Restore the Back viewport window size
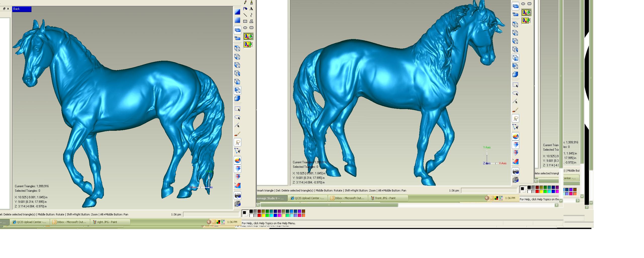The image size is (644, 258). tap(4, 9)
